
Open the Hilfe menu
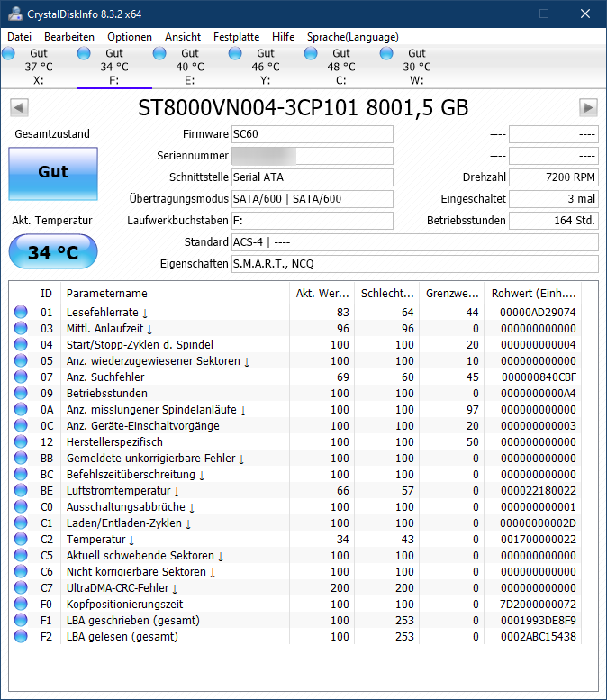(283, 37)
